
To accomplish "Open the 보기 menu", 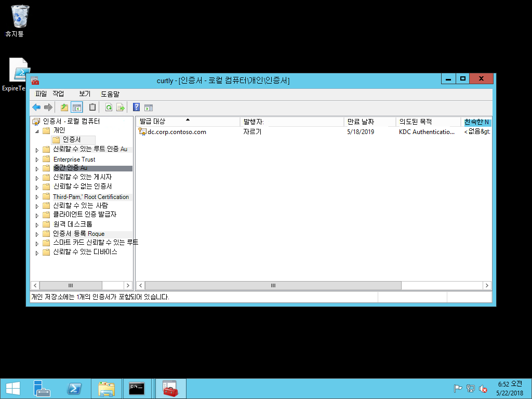I will click(85, 94).
